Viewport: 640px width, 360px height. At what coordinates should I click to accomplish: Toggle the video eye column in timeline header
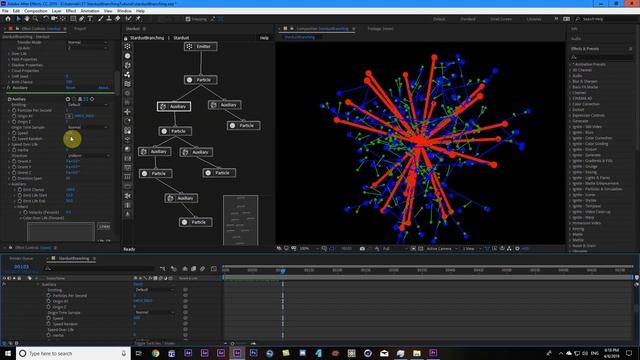[x=4, y=278]
